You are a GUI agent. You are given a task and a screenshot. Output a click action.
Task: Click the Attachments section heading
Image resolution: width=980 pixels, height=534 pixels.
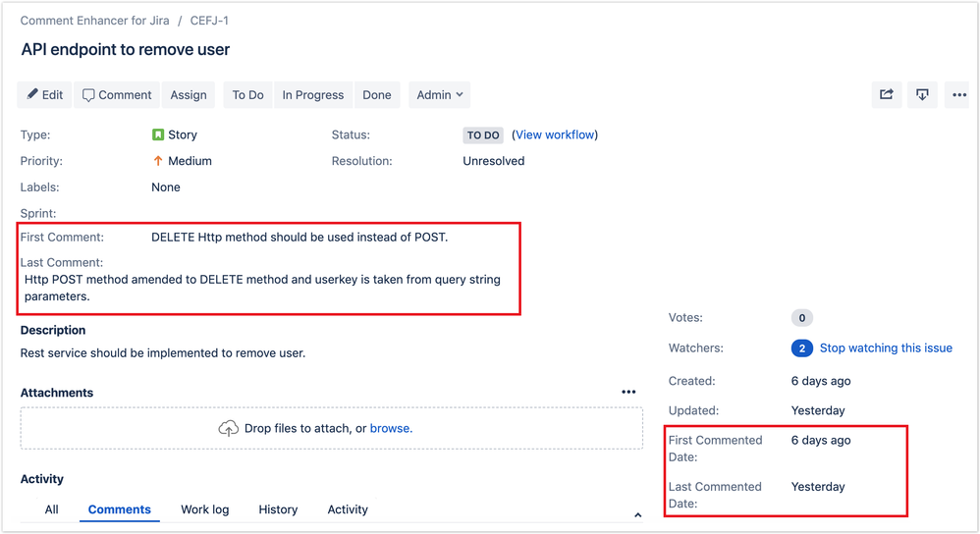click(x=57, y=393)
